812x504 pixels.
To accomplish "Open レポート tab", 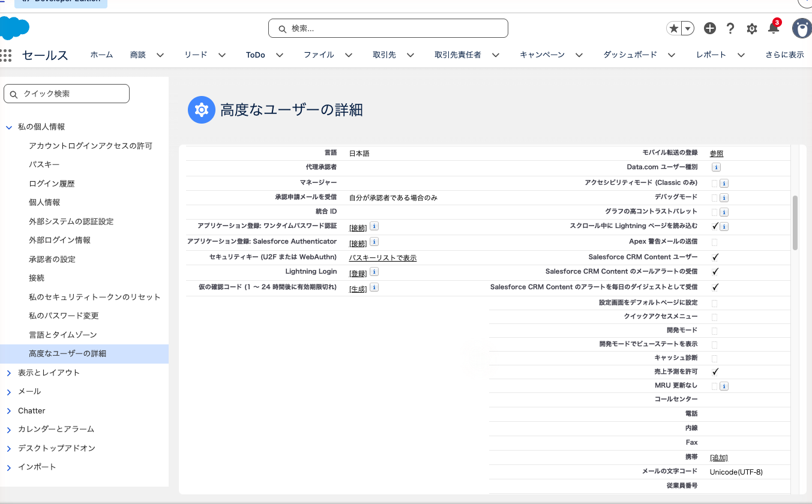I will (x=711, y=55).
